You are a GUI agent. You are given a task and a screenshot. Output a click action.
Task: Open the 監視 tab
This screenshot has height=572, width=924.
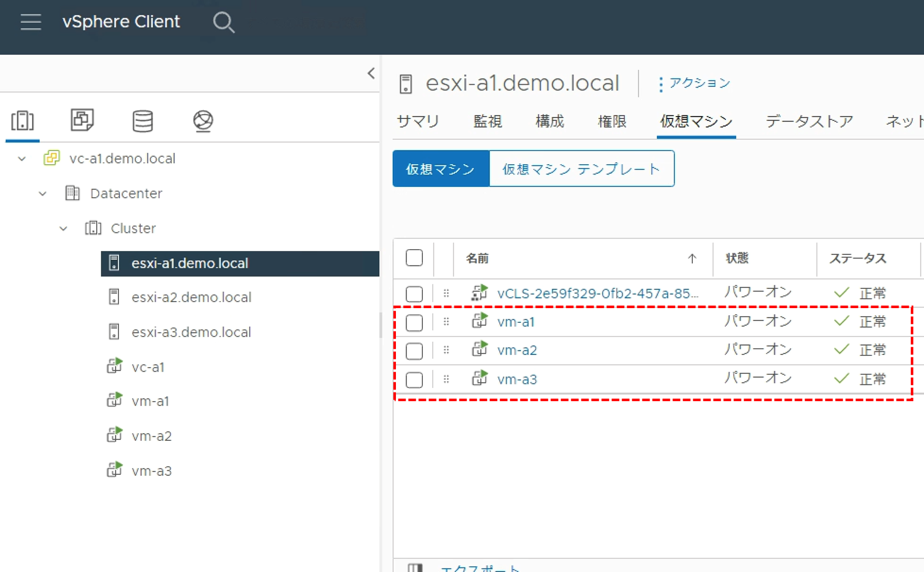(487, 122)
